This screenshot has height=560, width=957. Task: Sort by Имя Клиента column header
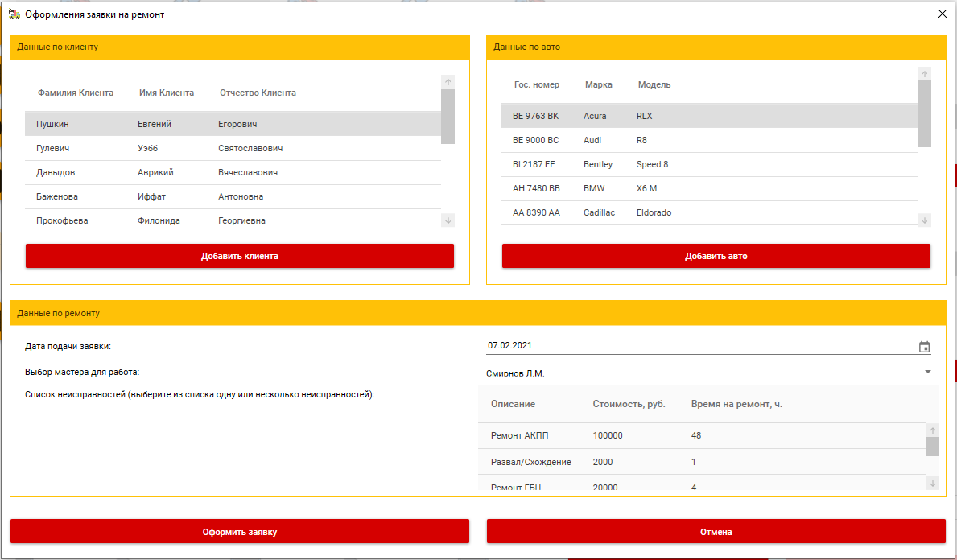[167, 93]
